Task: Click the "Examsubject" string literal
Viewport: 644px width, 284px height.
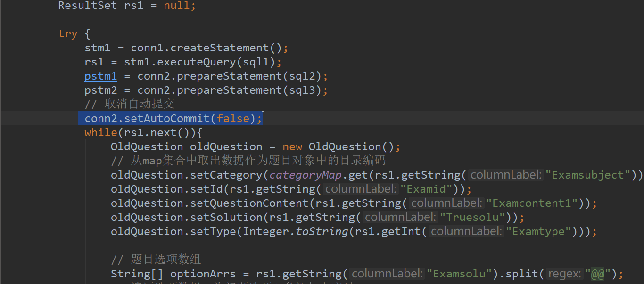Action: [x=587, y=175]
